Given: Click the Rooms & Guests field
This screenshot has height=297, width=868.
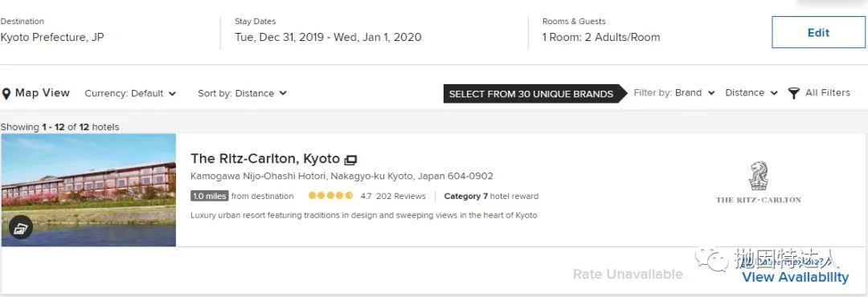Looking at the screenshot, I should pyautogui.click(x=601, y=31).
